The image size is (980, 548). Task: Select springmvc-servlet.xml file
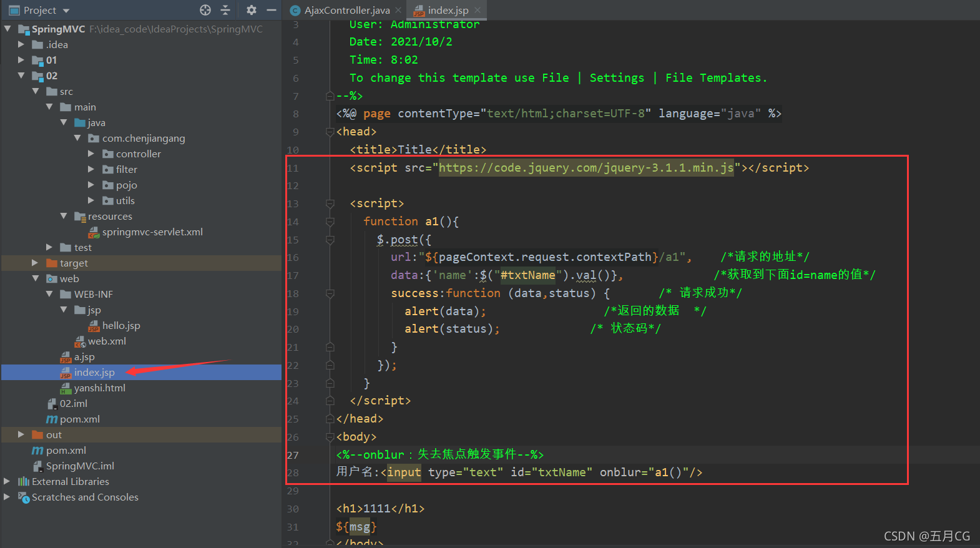pyautogui.click(x=152, y=232)
